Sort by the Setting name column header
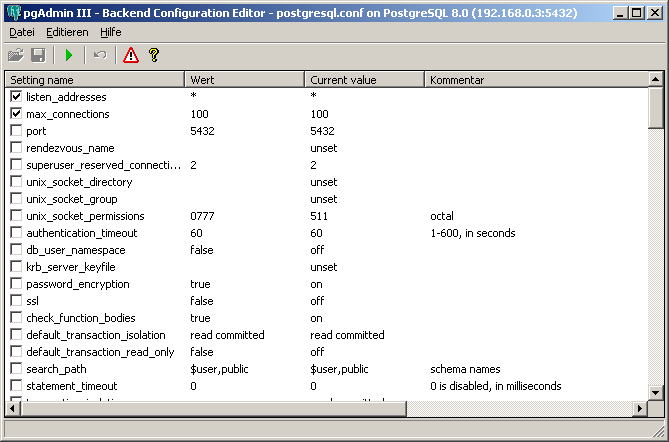 95,79
